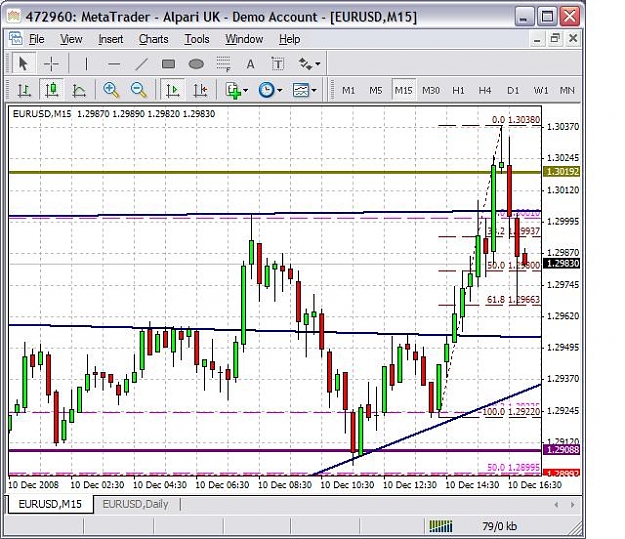The width and height of the screenshot is (625, 539).
Task: Set timeframe to M5
Action: click(x=375, y=90)
